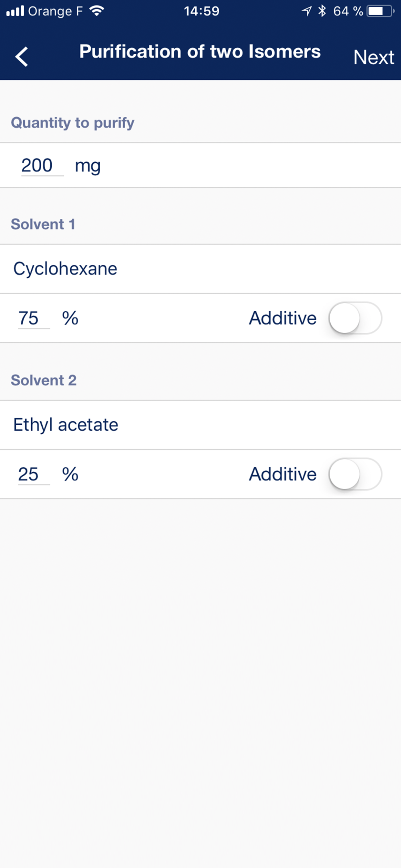
Task: Enable the Additive switch for Solvent 2
Action: click(355, 474)
